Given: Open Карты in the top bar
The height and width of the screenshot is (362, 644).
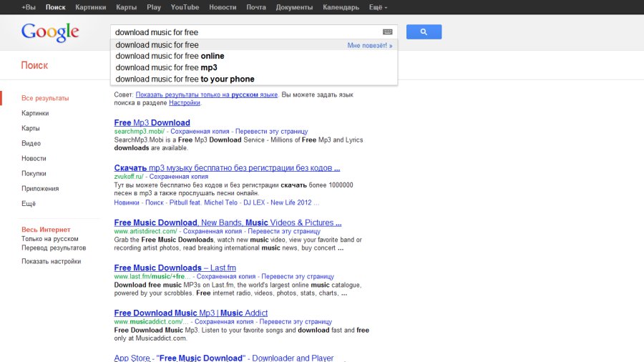Looking at the screenshot, I should (126, 7).
